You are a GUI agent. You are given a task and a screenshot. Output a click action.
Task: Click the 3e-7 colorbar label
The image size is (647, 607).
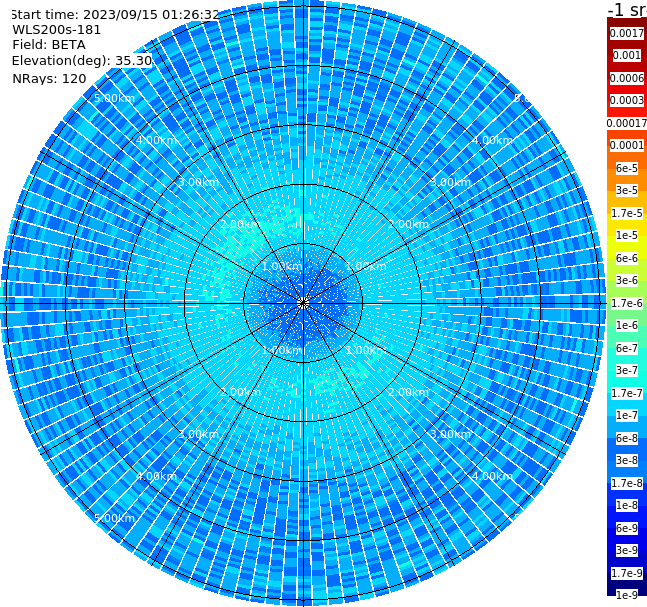627,370
